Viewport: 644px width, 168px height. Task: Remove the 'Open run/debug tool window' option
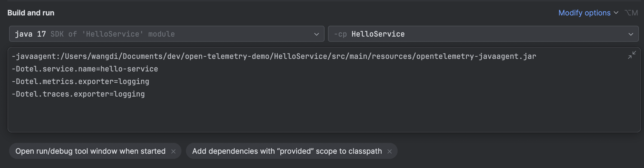[x=173, y=151]
